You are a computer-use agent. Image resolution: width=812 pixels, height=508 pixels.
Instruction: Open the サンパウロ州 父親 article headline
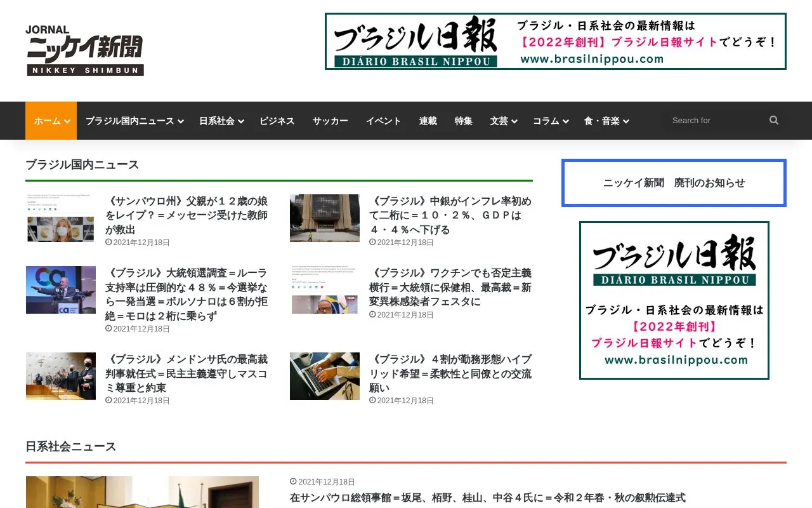[x=187, y=215]
